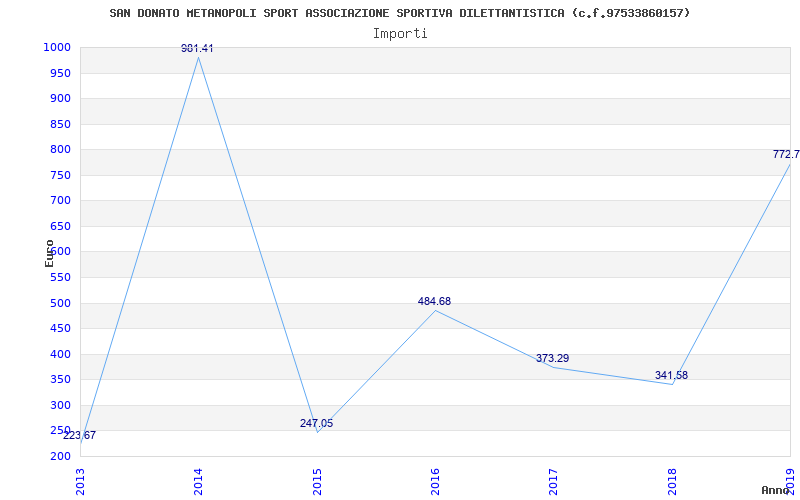Click the 700 y-axis value
800x500 pixels.
60,201
